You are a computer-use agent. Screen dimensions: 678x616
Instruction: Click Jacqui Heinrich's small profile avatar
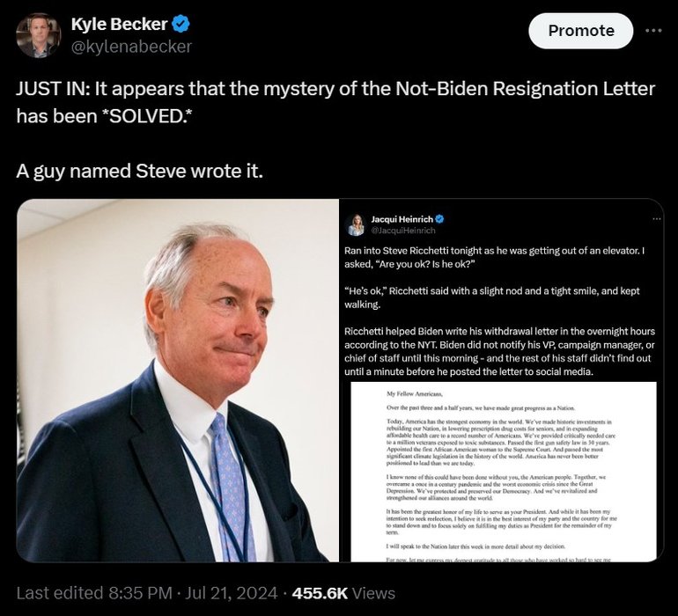356,224
